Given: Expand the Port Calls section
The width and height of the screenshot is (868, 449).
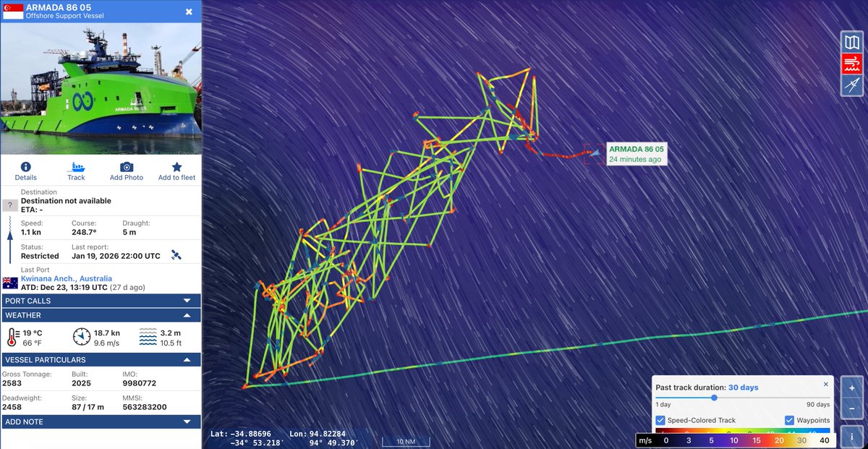Looking at the screenshot, I should point(101,301).
